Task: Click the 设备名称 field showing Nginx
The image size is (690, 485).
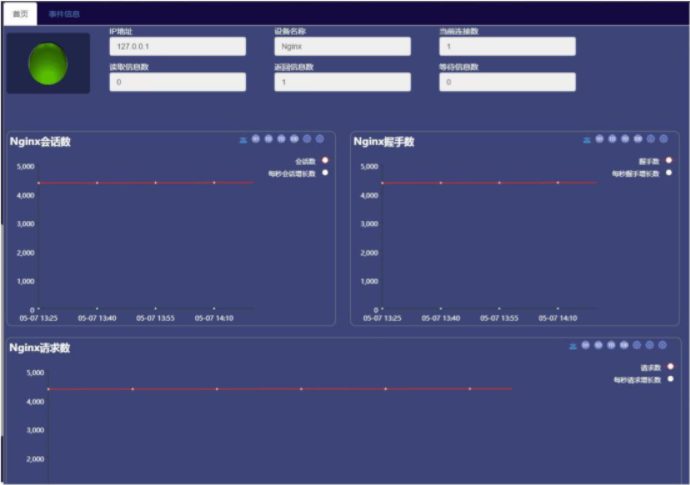Action: [342, 46]
